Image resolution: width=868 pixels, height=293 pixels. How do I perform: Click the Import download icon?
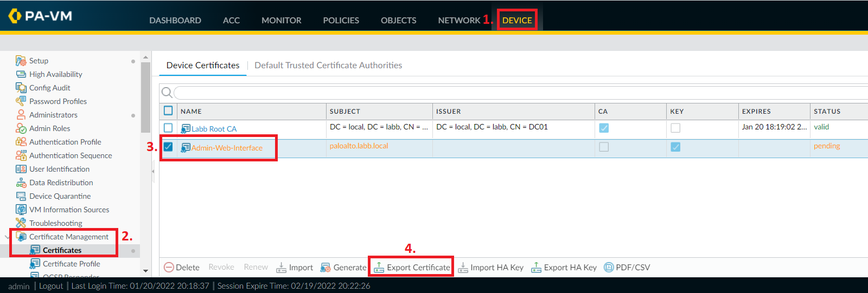click(281, 268)
